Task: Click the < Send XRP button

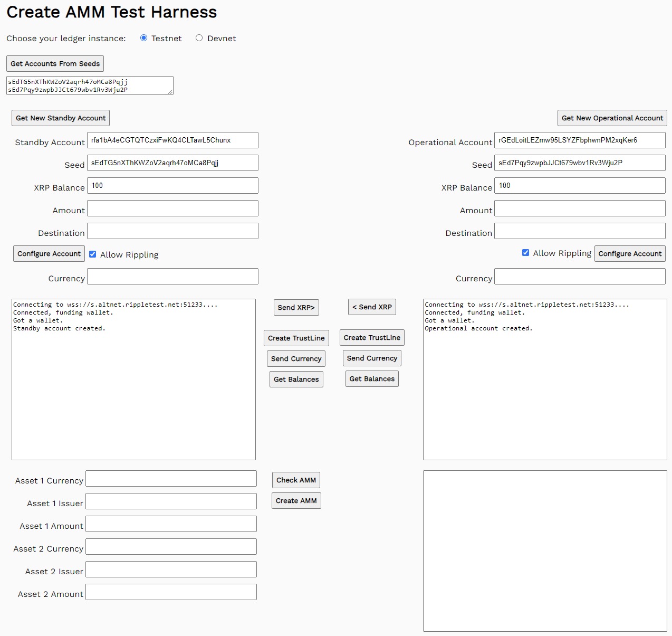Action: coord(372,307)
